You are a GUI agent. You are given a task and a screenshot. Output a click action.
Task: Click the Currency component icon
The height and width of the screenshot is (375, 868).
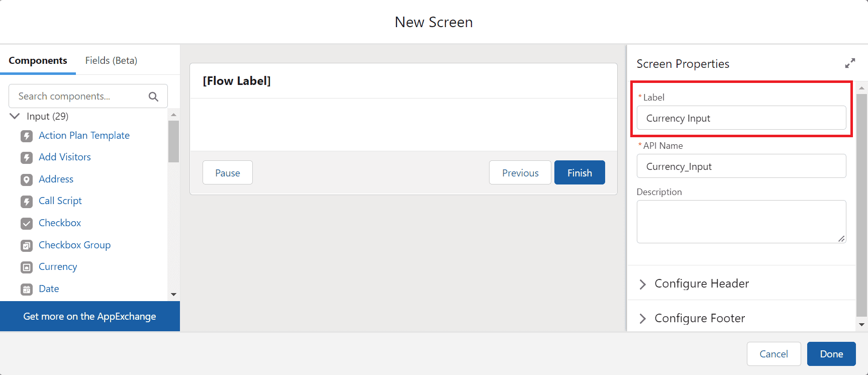pos(27,267)
